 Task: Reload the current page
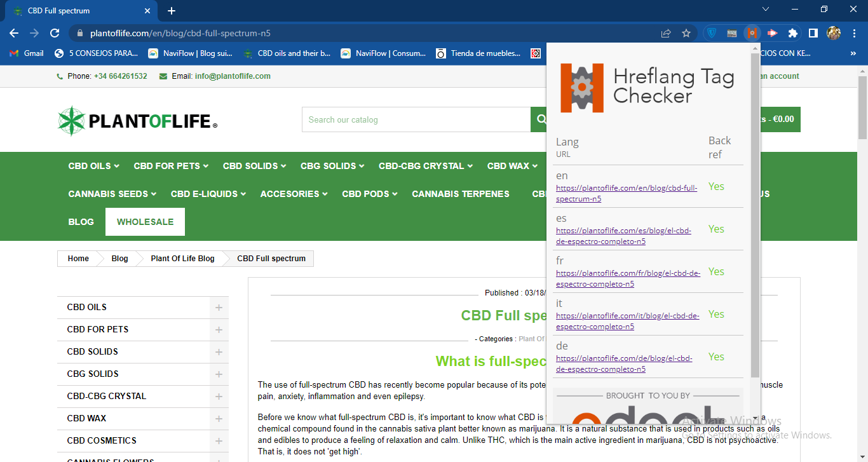pos(55,33)
